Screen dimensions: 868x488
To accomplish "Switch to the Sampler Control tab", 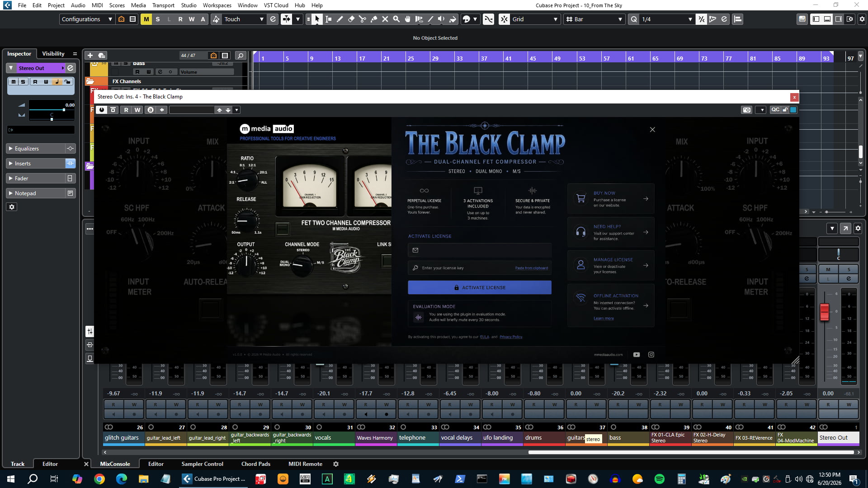I will pos(202,464).
